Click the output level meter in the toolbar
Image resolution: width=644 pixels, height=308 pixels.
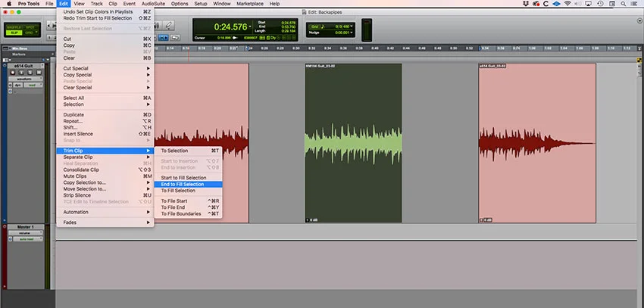coord(367,30)
